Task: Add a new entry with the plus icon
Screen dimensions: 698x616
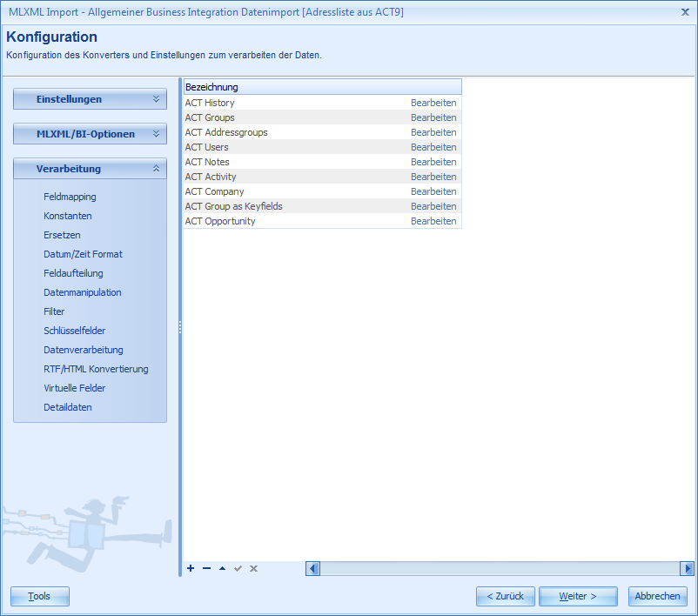Action: click(191, 568)
